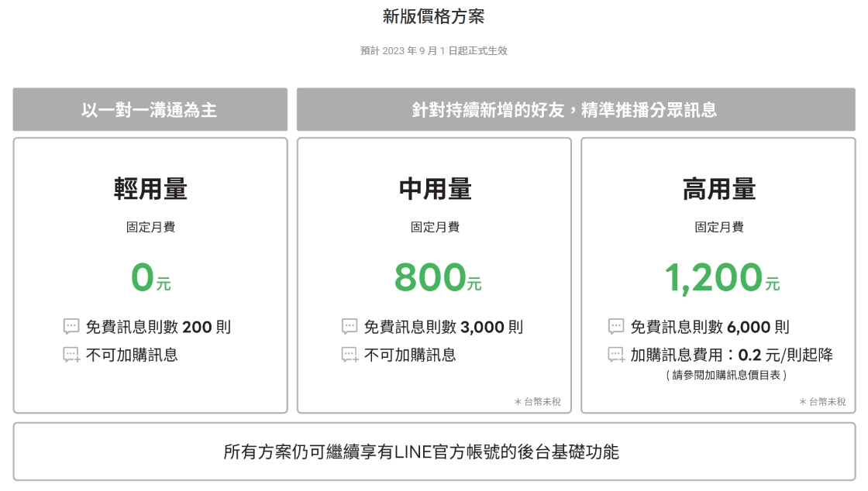Click the add-message icon in the 輕用量 plan
The width and height of the screenshot is (868, 491).
pyautogui.click(x=71, y=355)
